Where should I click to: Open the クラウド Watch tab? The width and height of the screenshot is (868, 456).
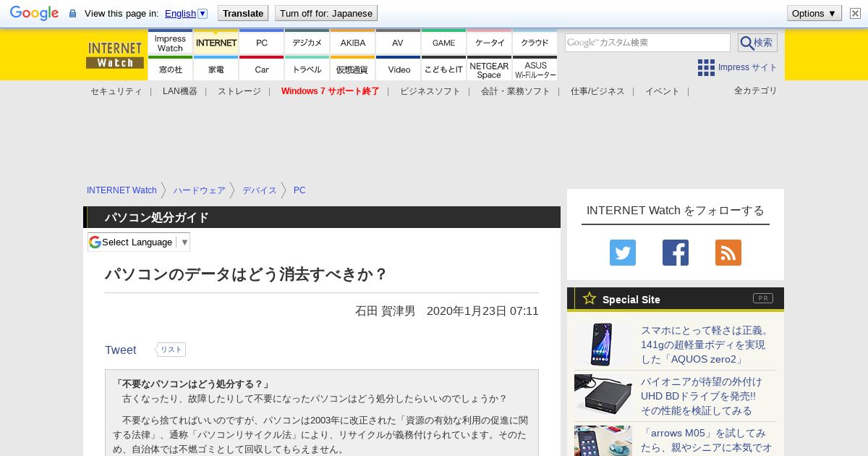(x=535, y=43)
